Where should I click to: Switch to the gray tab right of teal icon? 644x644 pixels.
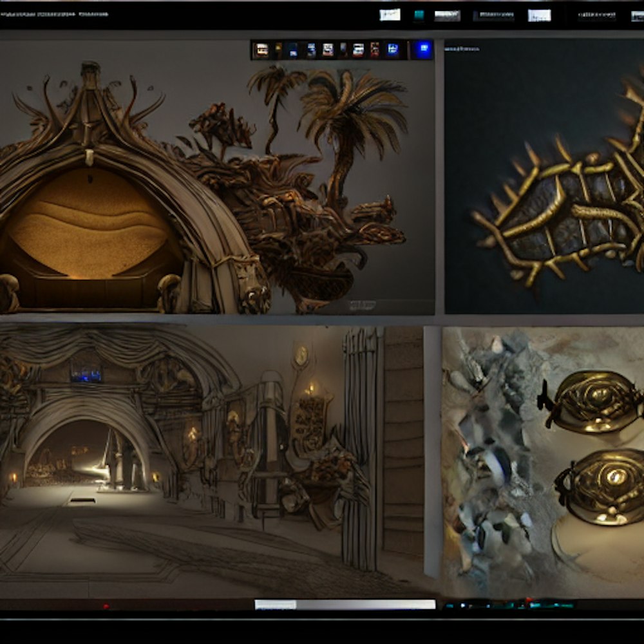(x=447, y=15)
